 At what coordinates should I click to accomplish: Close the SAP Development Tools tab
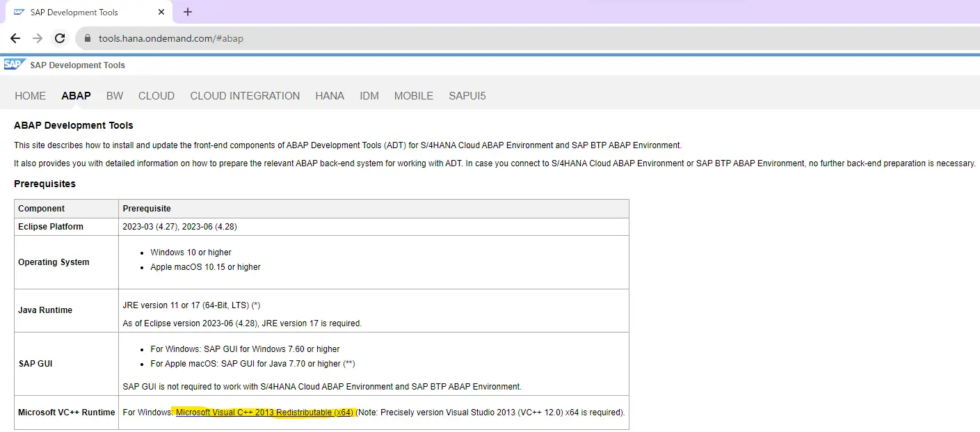click(x=161, y=12)
